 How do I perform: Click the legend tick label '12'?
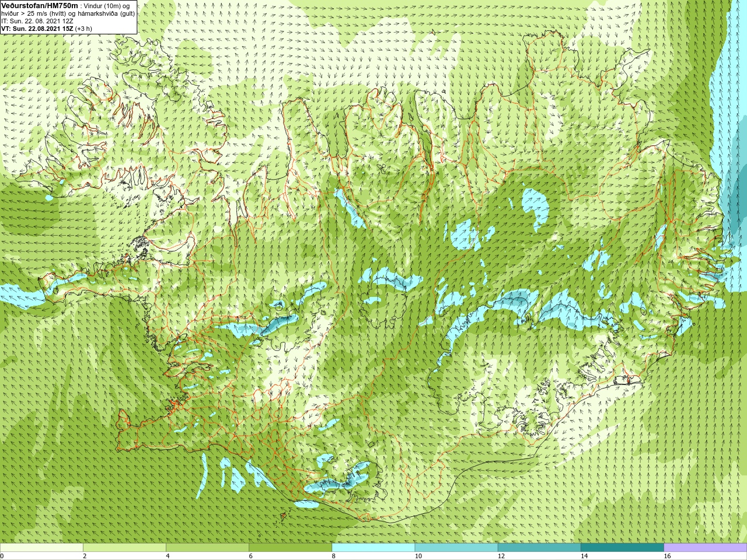501,556
